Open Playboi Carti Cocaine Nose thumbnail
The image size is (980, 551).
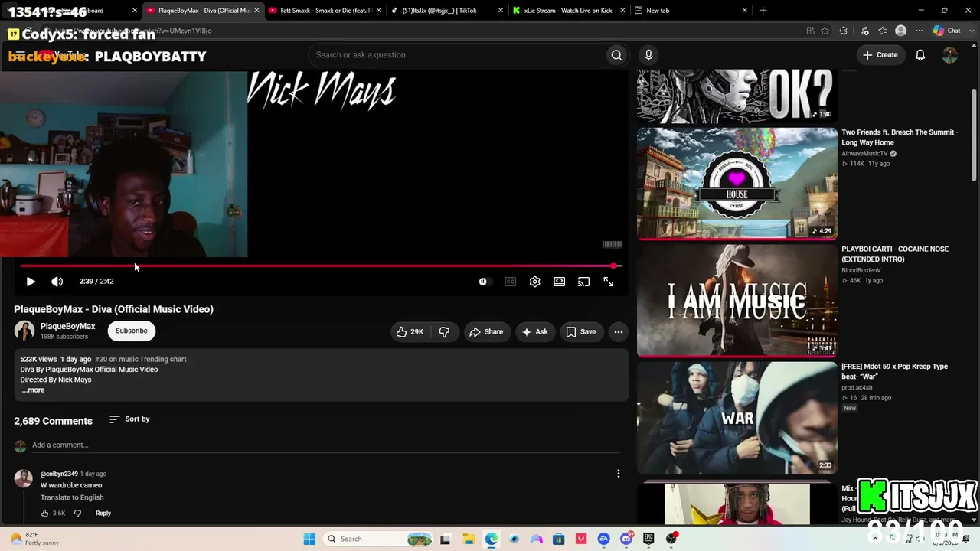pyautogui.click(x=737, y=301)
